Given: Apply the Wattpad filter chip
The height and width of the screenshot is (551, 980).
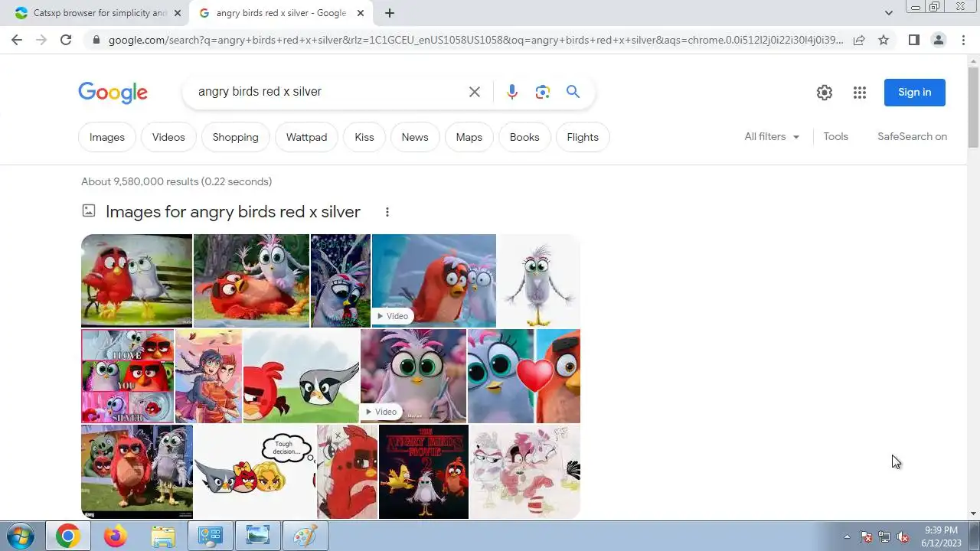Looking at the screenshot, I should pos(306,137).
